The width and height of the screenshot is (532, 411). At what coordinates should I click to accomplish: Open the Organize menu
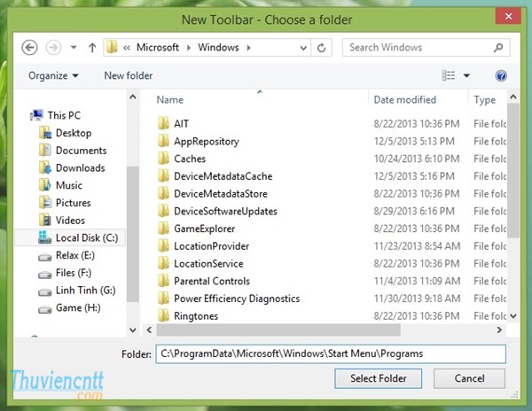(53, 75)
